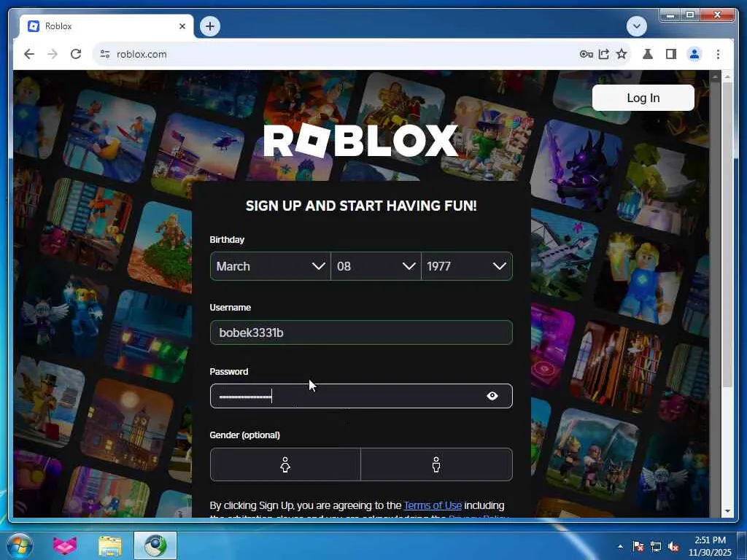
Task: Select the Roblox browser tab
Action: [x=107, y=26]
